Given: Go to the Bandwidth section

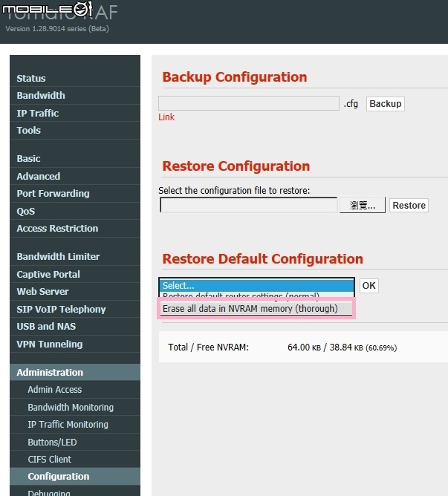Looking at the screenshot, I should pyautogui.click(x=41, y=96).
